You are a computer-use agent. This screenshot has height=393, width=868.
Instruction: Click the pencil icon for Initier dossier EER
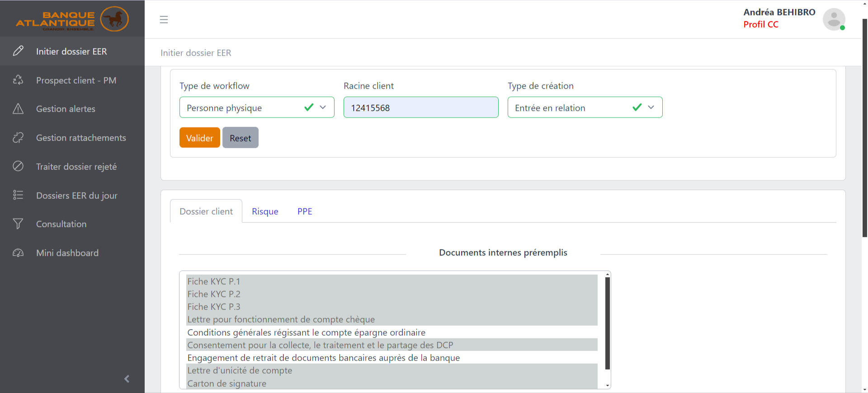click(x=18, y=51)
